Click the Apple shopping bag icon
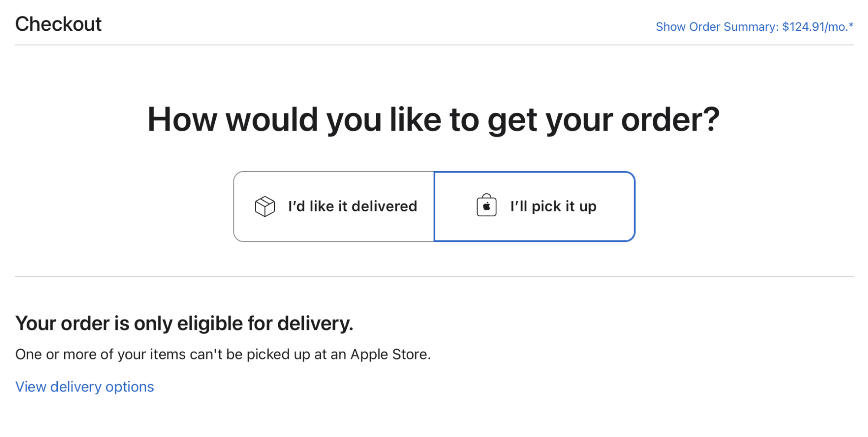The width and height of the screenshot is (868, 437). tap(487, 205)
